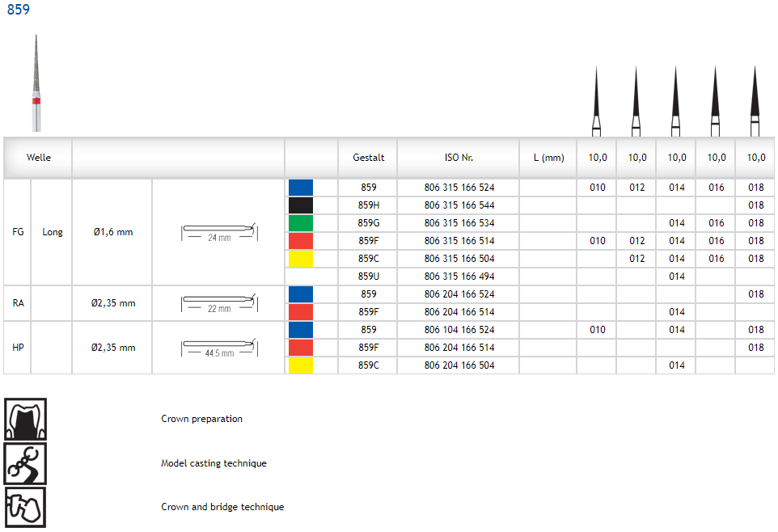The height and width of the screenshot is (532, 778).
Task: Select the black swatch for 859H
Action: (301, 205)
